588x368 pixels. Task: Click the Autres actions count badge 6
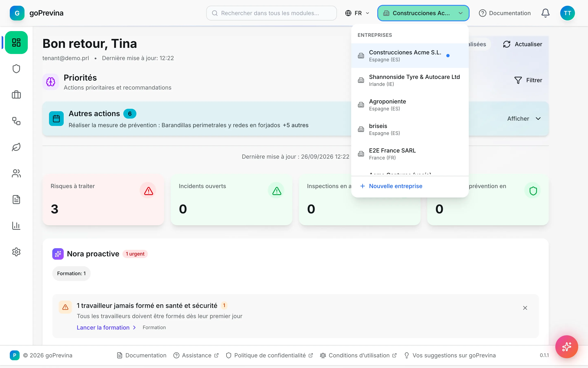click(130, 114)
